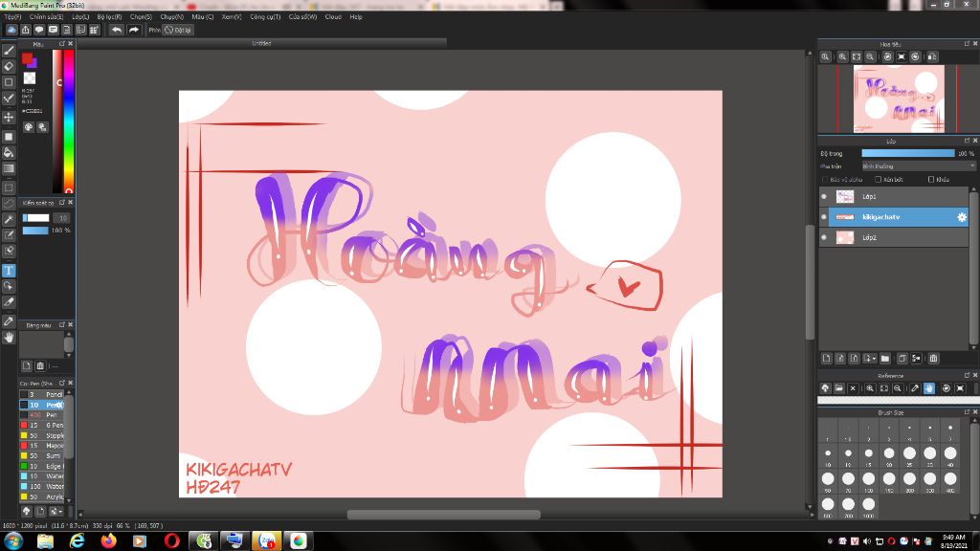
Task: Create a new layer folder
Action: pos(885,359)
